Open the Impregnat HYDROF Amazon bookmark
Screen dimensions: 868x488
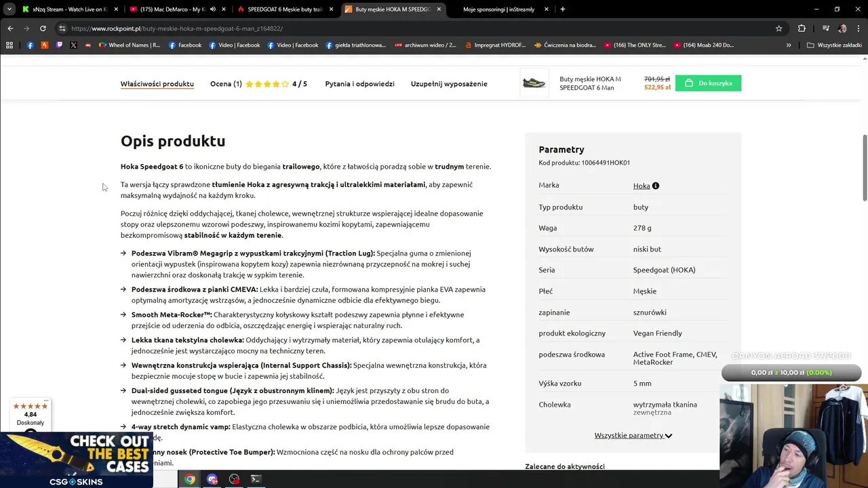click(x=496, y=45)
